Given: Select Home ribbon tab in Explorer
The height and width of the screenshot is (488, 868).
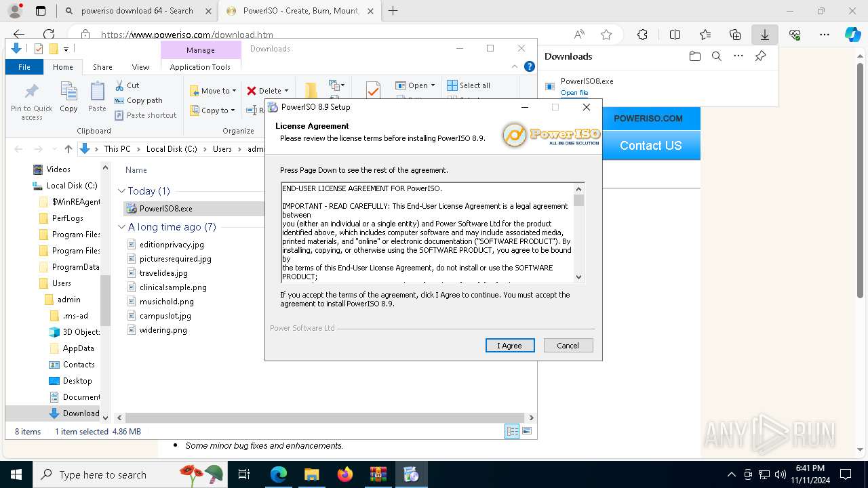Looking at the screenshot, I should click(63, 67).
